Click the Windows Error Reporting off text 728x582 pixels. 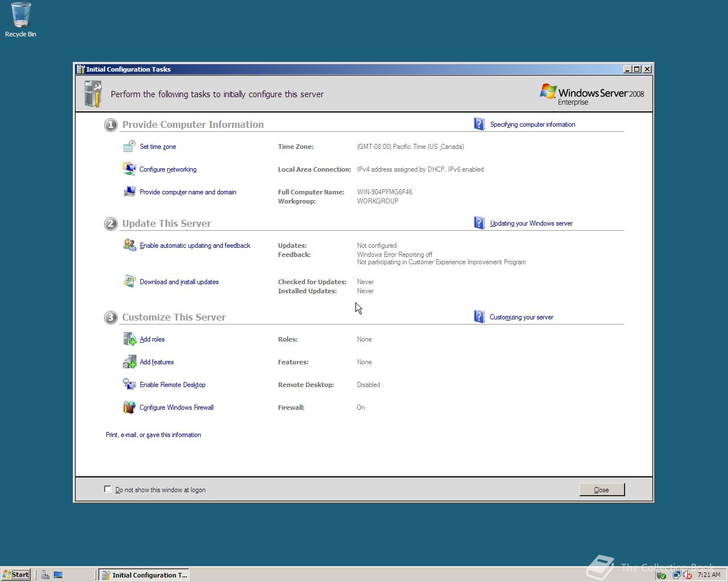[395, 255]
